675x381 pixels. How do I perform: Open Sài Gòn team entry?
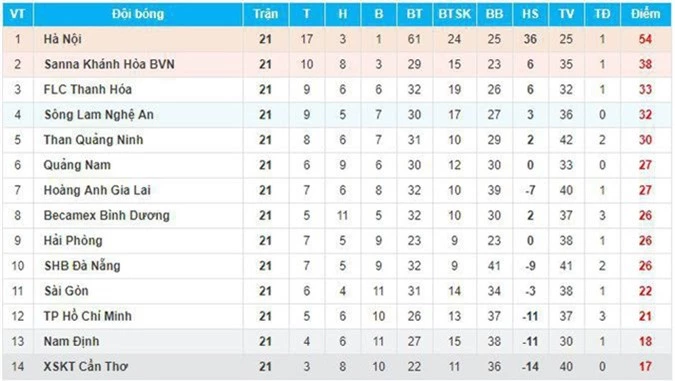(66, 291)
